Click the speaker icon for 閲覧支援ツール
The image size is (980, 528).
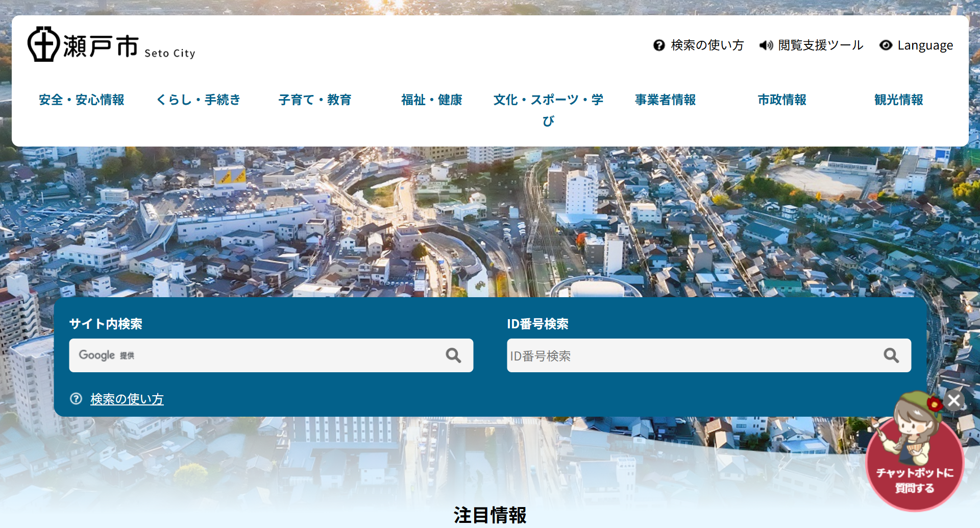coord(766,45)
